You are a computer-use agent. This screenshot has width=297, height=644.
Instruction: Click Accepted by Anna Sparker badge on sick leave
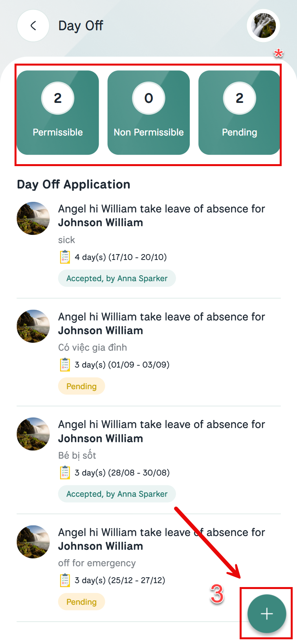pos(117,278)
